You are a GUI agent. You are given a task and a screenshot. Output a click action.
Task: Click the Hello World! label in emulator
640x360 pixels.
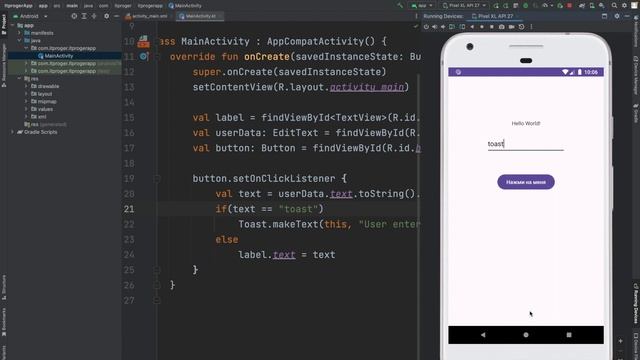click(x=526, y=123)
